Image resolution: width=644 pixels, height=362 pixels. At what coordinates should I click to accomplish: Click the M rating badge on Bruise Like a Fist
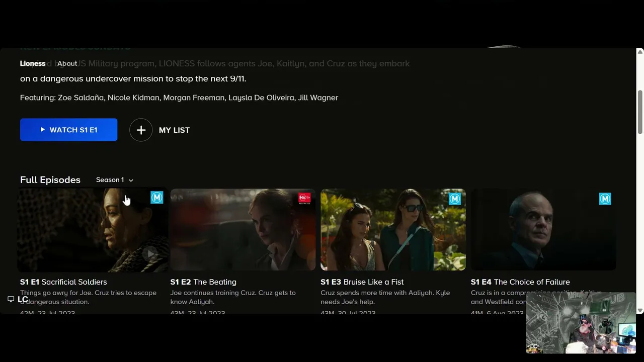click(x=455, y=199)
